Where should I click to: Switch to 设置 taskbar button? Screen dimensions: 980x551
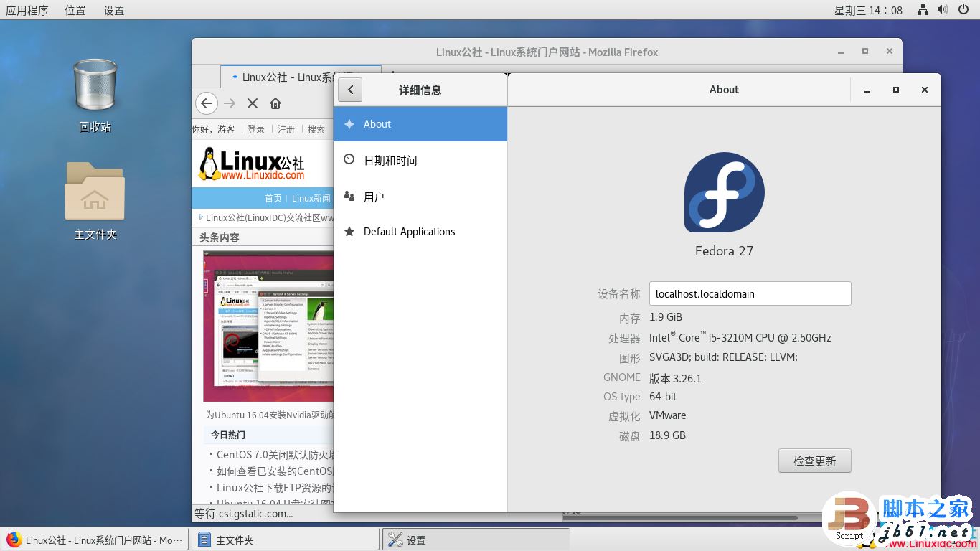475,540
